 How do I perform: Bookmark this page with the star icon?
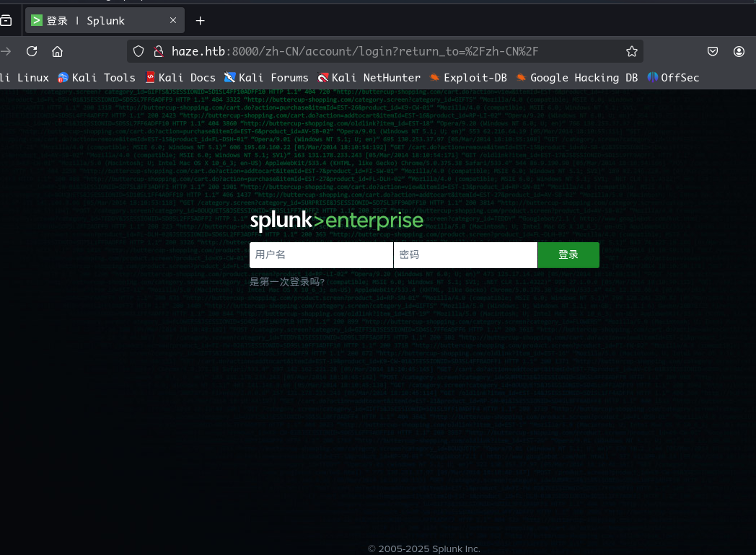click(632, 51)
